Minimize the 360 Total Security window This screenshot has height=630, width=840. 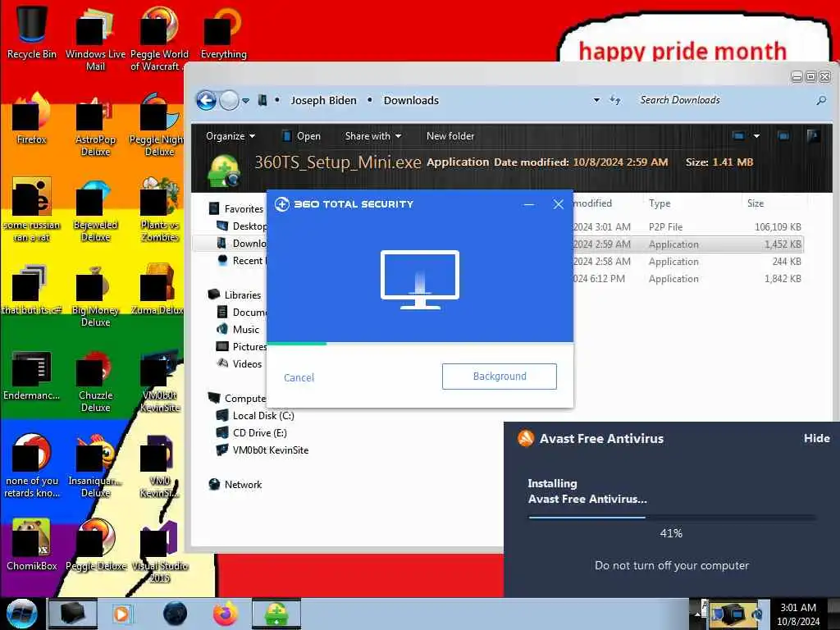pyautogui.click(x=529, y=204)
